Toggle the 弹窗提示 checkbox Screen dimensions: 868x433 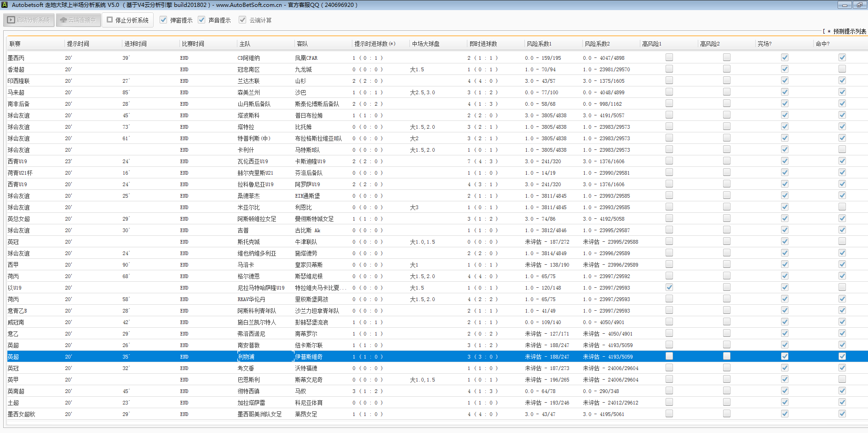[163, 20]
